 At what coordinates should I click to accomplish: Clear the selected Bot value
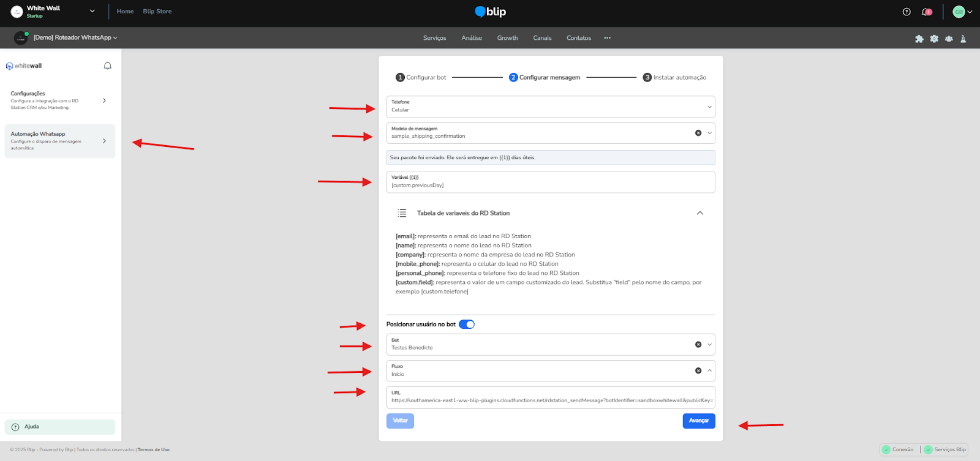tap(698, 345)
